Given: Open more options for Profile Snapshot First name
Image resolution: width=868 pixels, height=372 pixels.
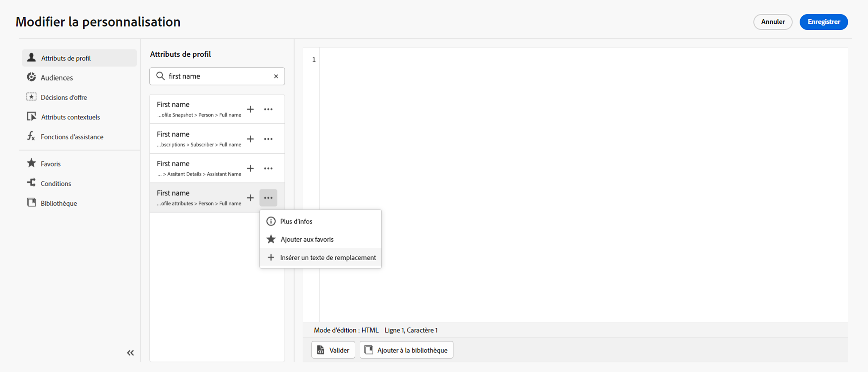Looking at the screenshot, I should [x=268, y=109].
